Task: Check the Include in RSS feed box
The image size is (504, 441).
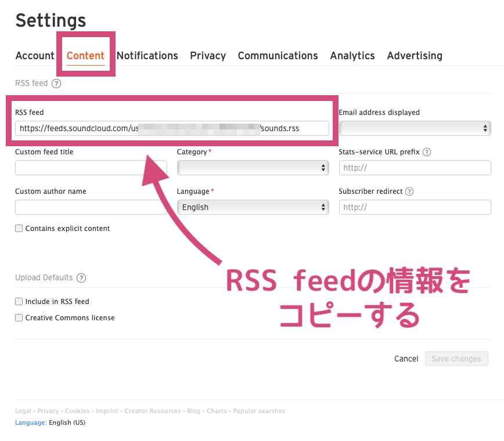Action: [x=19, y=301]
